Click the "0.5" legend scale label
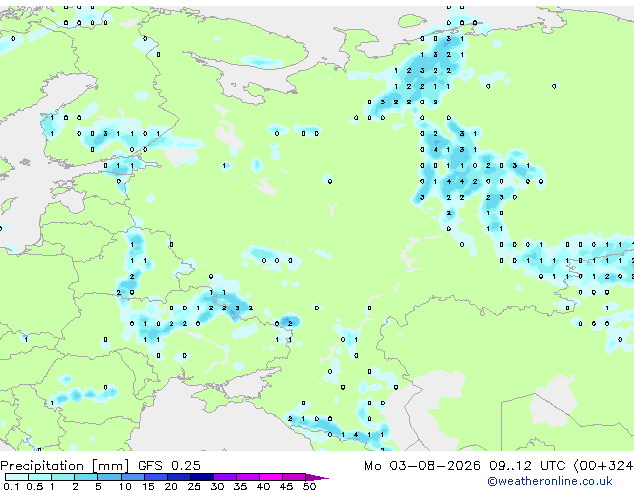Screen dimensions: 634x490 point(35,486)
